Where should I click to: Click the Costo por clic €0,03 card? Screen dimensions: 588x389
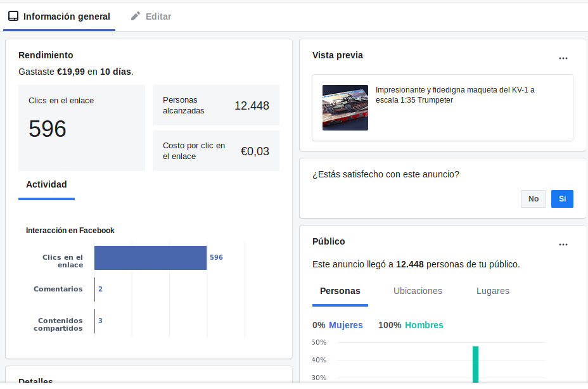(x=216, y=151)
